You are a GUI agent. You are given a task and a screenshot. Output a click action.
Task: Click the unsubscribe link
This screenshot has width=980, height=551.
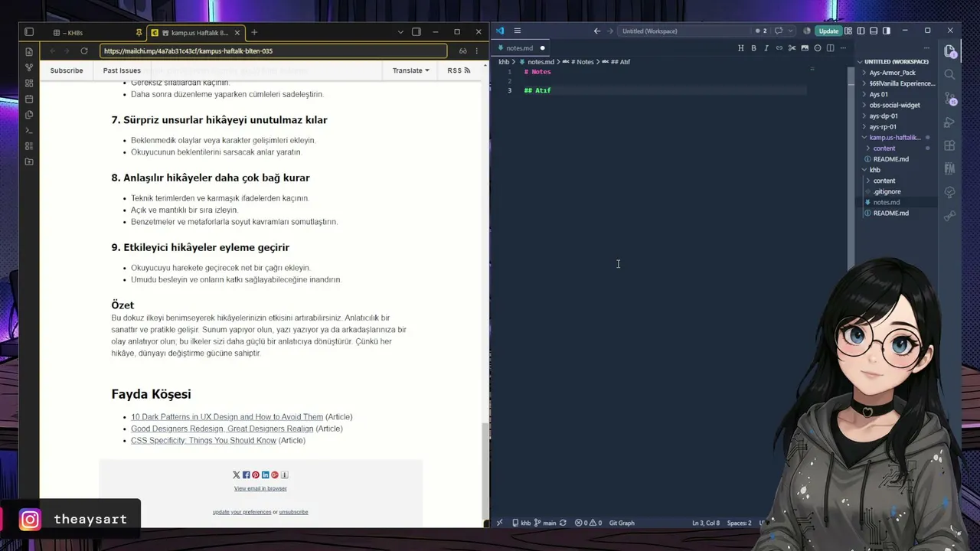pos(293,512)
